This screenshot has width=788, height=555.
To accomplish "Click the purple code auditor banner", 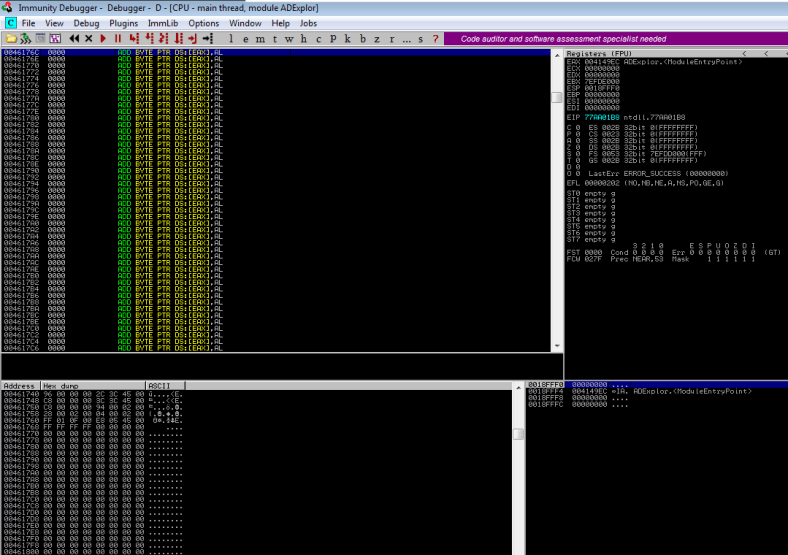I will tap(562, 38).
